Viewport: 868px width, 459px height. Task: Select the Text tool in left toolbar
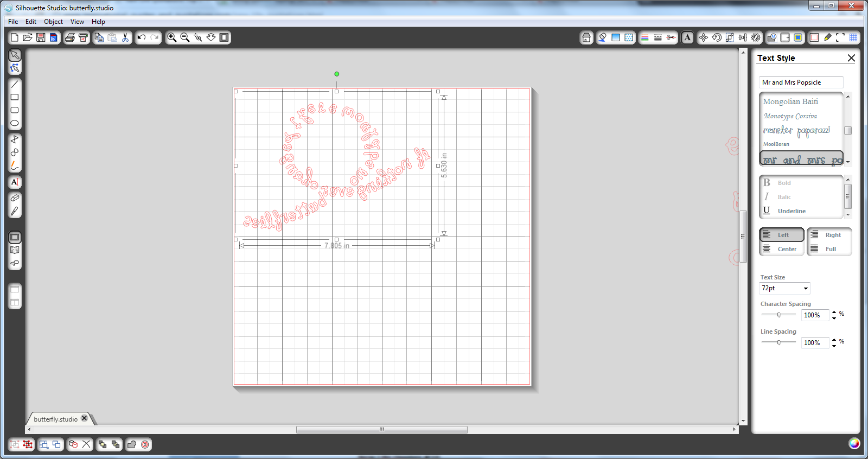tap(15, 182)
